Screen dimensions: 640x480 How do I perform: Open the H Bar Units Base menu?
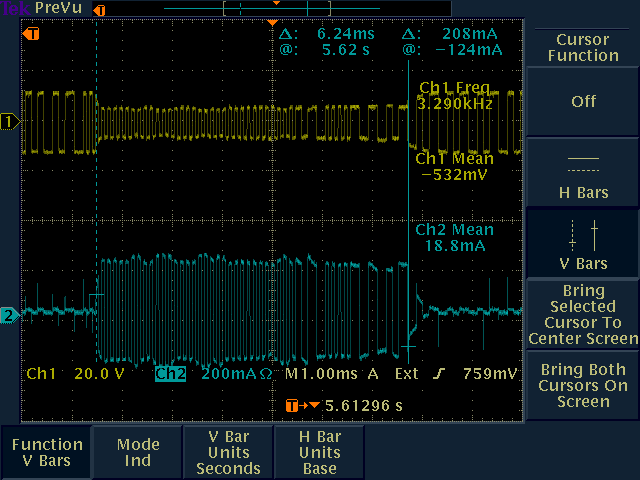(x=319, y=452)
